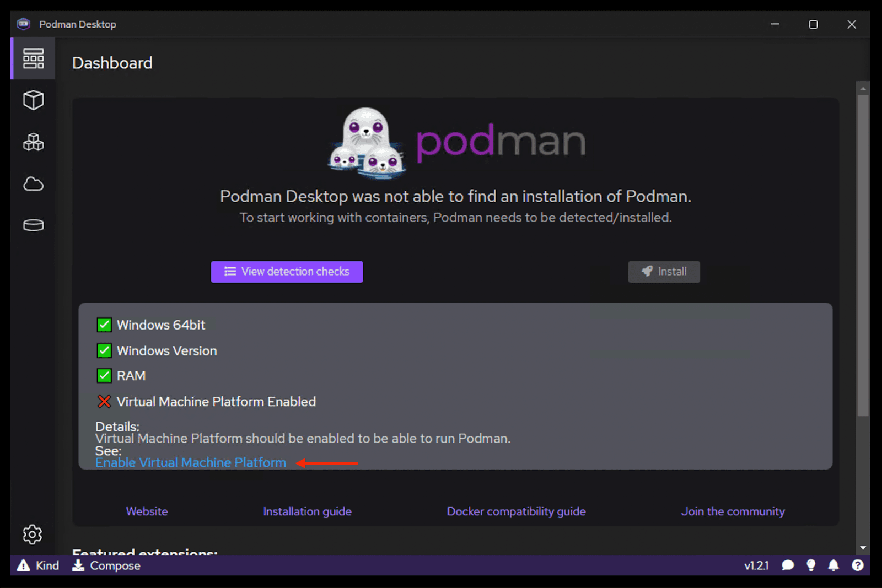Open the Docker compatibility guide

coord(516,511)
